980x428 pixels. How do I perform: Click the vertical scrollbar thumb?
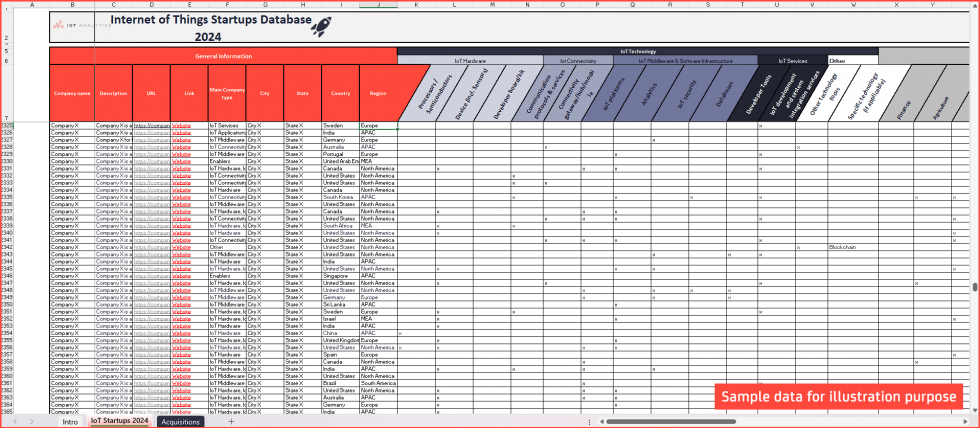(975, 287)
